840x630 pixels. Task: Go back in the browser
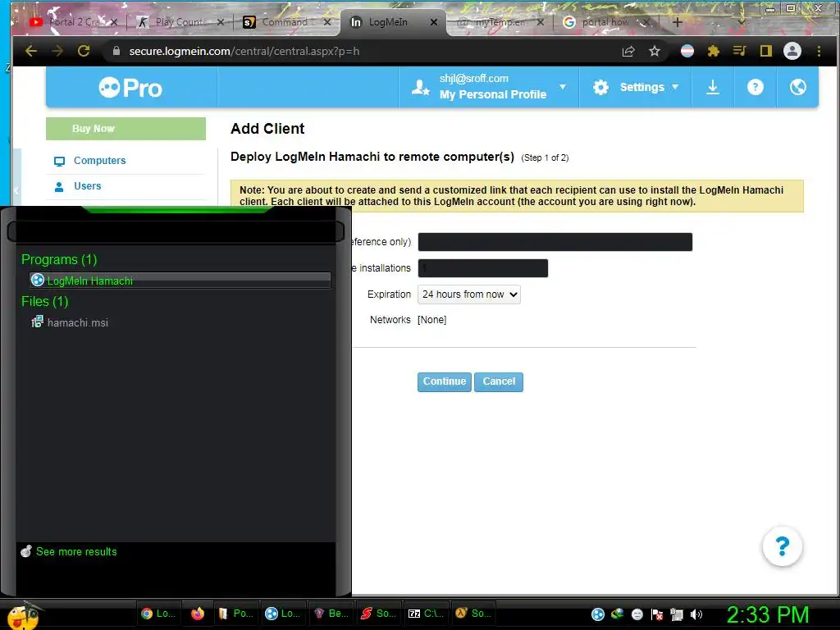pos(31,51)
